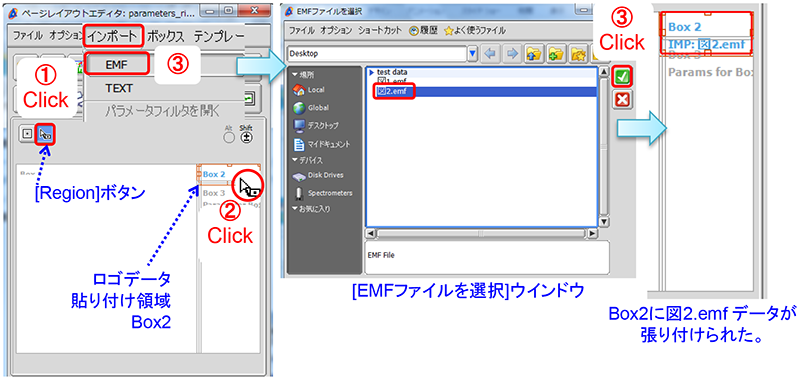The width and height of the screenshot is (800, 379).
Task: Click the back arrow navigation icon
Action: 490,53
